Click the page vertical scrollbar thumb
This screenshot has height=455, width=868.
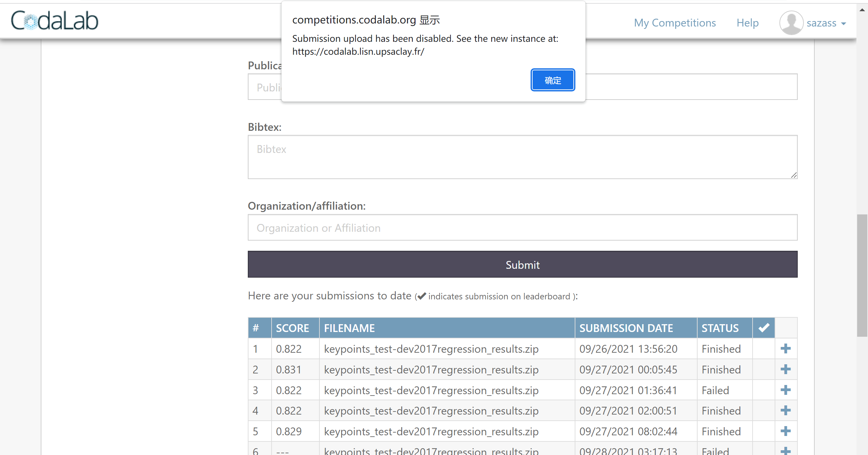point(862,275)
